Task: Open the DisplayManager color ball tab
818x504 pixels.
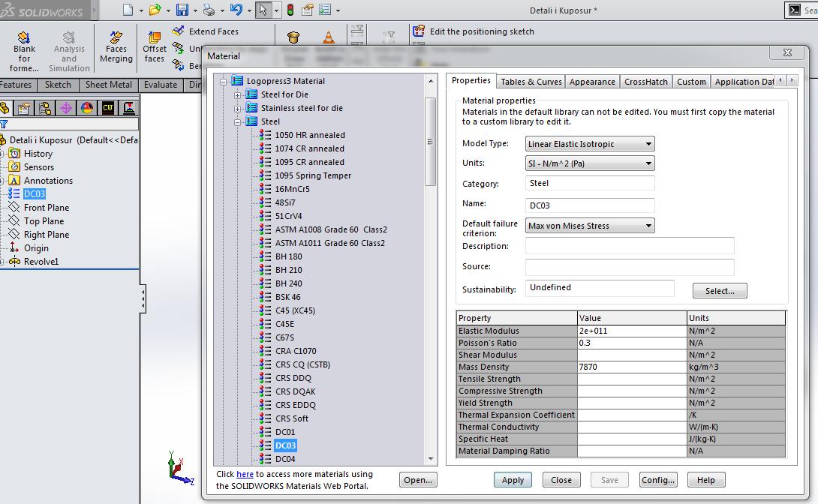Action: pyautogui.click(x=86, y=108)
